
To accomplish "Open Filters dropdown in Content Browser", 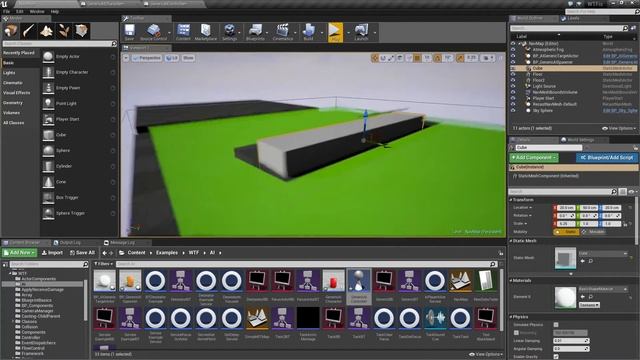I will [103, 264].
